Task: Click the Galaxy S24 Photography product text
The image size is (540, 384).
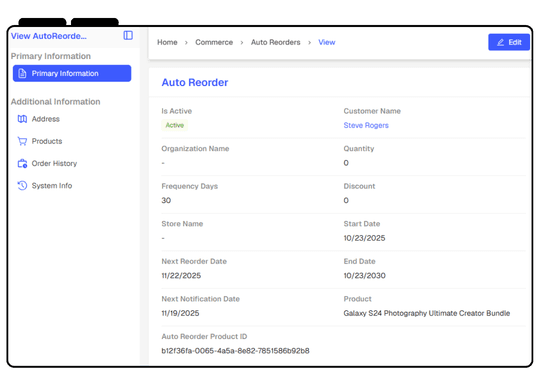Action: click(x=427, y=313)
